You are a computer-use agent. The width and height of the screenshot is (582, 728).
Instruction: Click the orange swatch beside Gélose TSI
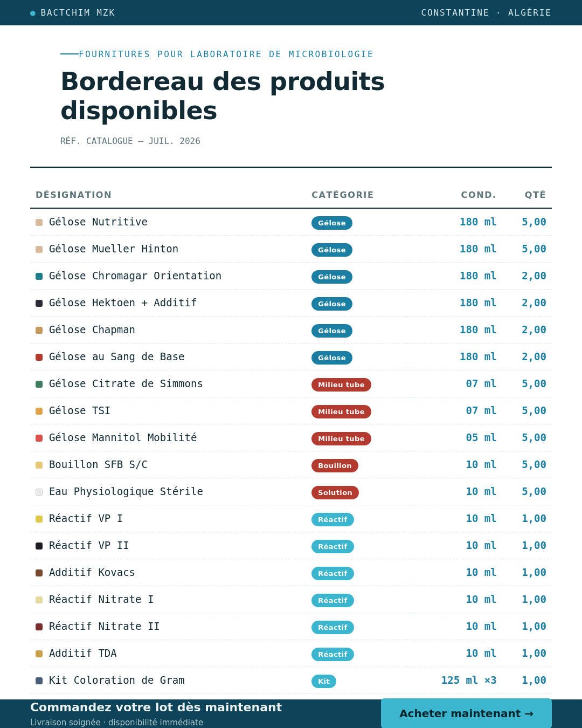(39, 411)
